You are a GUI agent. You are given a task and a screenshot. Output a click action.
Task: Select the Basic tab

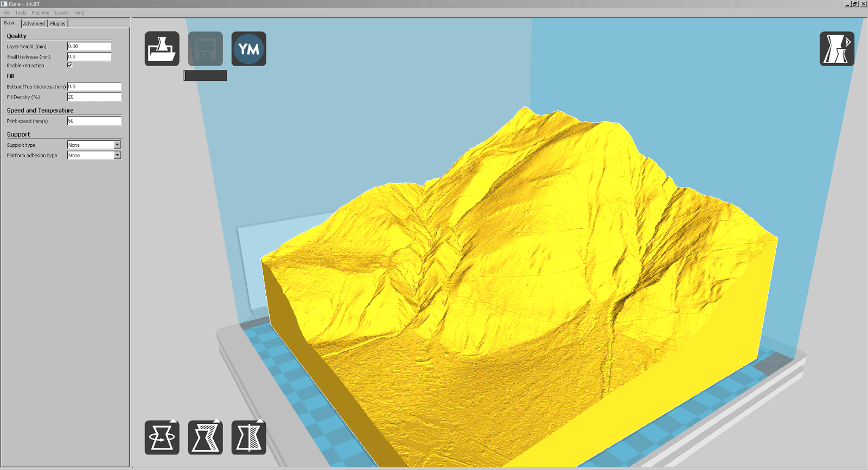click(x=10, y=23)
